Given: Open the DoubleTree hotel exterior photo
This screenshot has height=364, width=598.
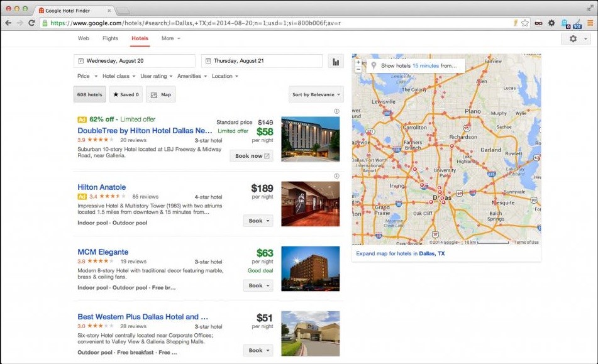Looking at the screenshot, I should [x=311, y=139].
